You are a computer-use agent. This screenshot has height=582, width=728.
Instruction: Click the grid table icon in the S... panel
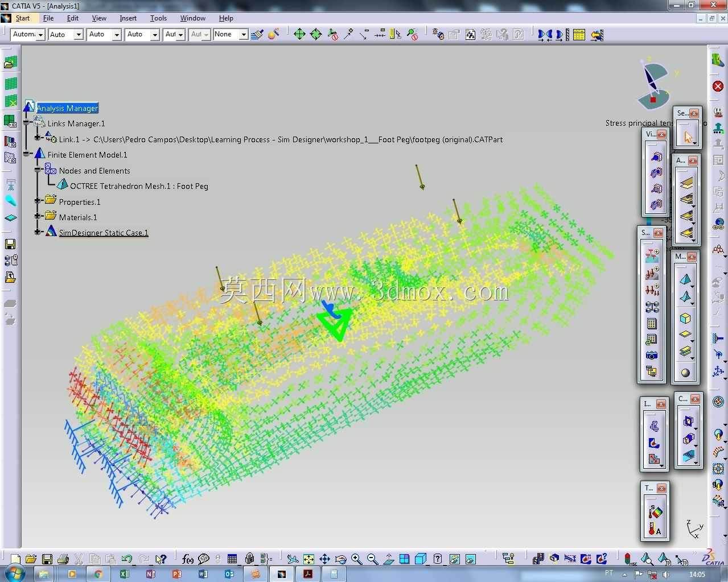(652, 324)
